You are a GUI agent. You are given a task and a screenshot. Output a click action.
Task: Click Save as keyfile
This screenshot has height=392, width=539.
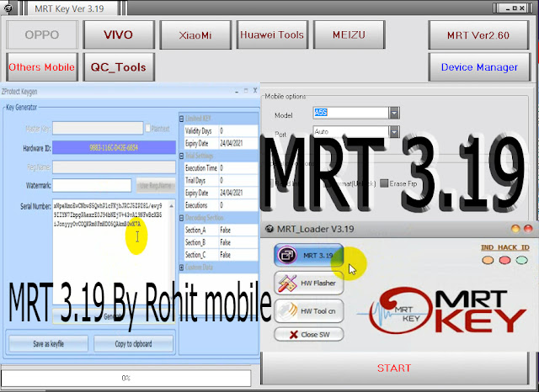pos(49,343)
